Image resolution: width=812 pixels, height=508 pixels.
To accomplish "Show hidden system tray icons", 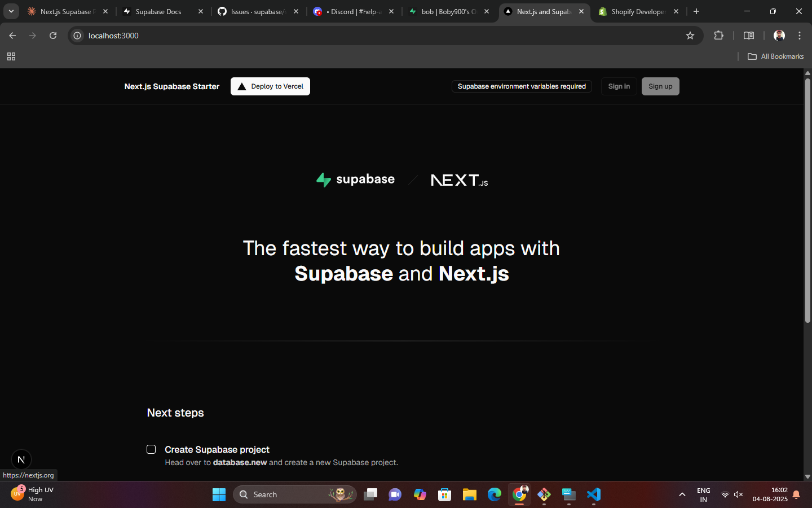I will [x=682, y=495].
